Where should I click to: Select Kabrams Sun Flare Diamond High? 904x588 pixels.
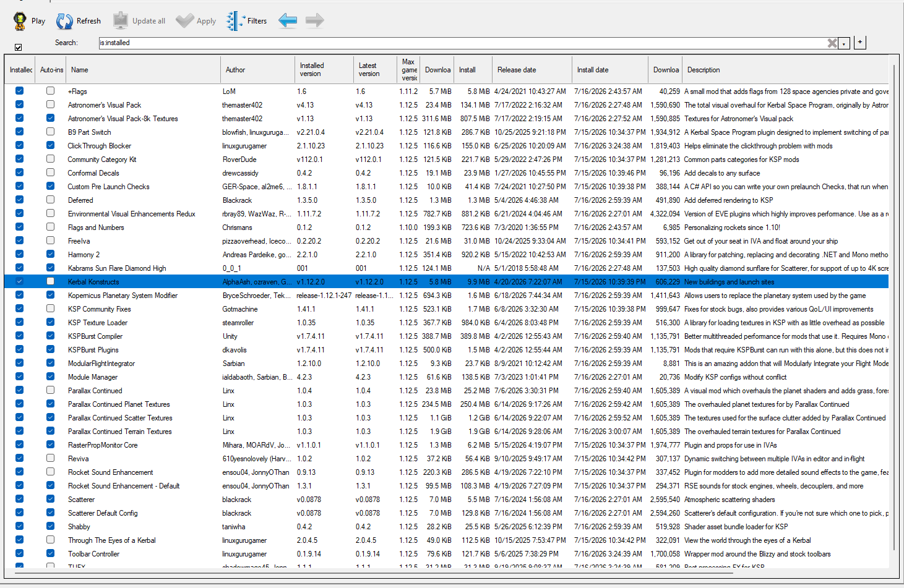(x=117, y=268)
